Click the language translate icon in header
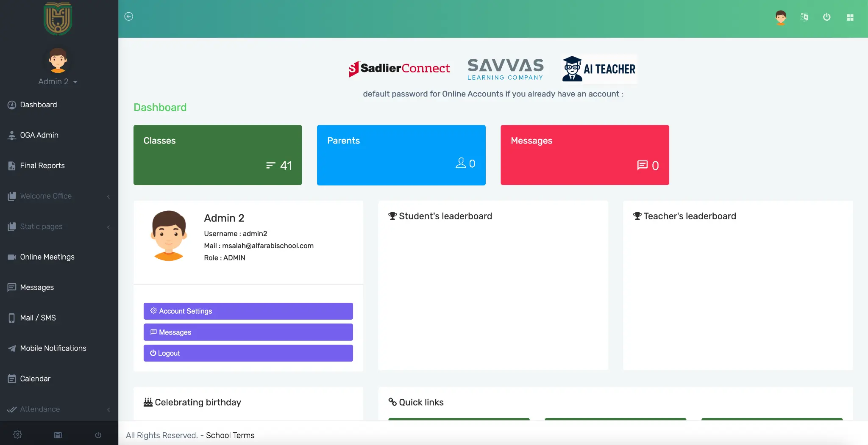The image size is (868, 445). (x=804, y=17)
